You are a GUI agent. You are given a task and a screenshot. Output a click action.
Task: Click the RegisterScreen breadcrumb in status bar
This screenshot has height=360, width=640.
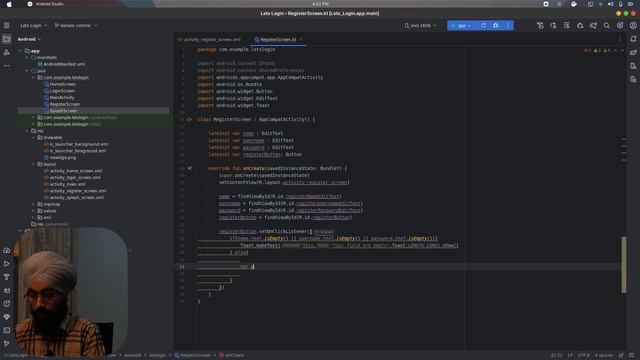point(193,356)
